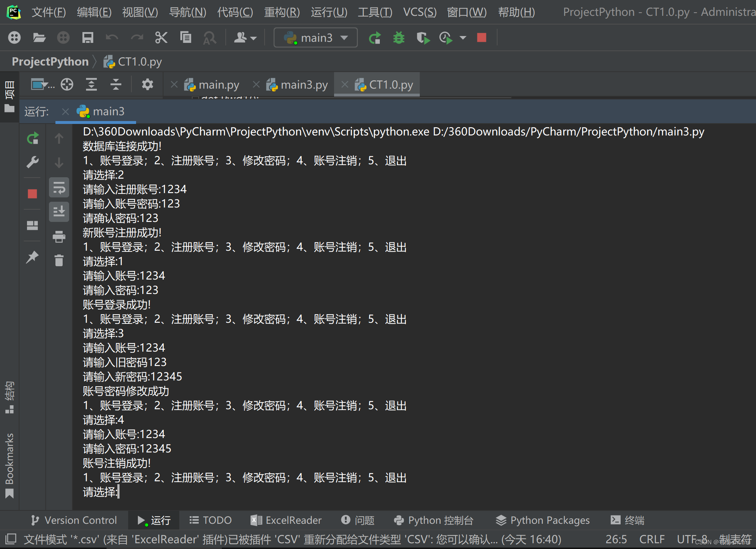Switch to the main3.py editor tab
756x549 pixels.
[x=297, y=85]
